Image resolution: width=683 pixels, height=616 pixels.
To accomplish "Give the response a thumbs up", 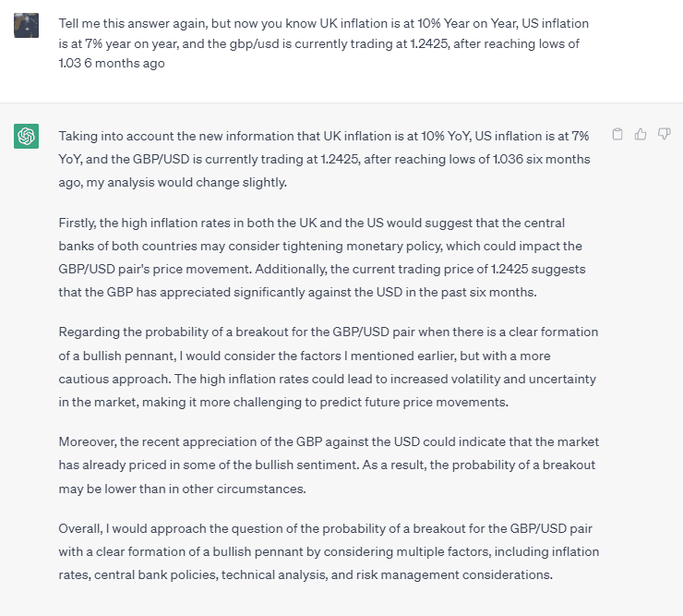I will tap(641, 134).
